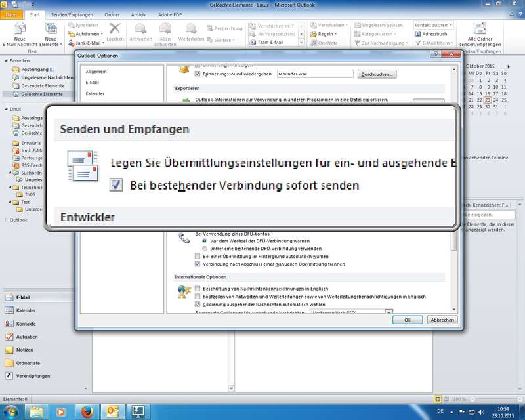Viewport: 525px width, 420px height.
Task: Click the Weiterleiten icon
Action: tap(191, 29)
